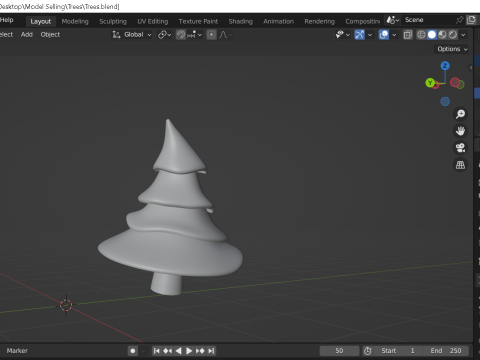Pin the scene to workspace
Screen dimensions: 480x360
pos(459,20)
